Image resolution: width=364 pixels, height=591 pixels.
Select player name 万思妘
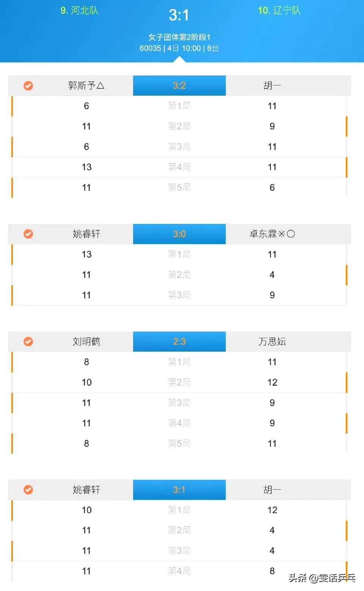(x=272, y=342)
